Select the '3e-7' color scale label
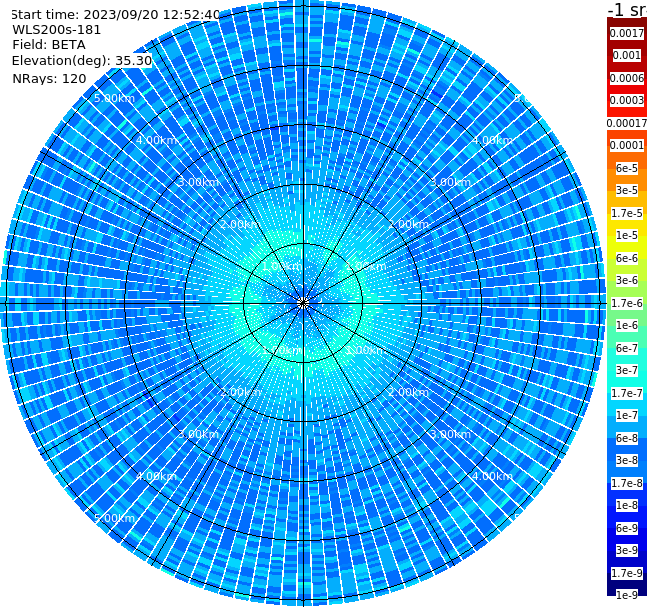647x607 pixels. (x=627, y=370)
